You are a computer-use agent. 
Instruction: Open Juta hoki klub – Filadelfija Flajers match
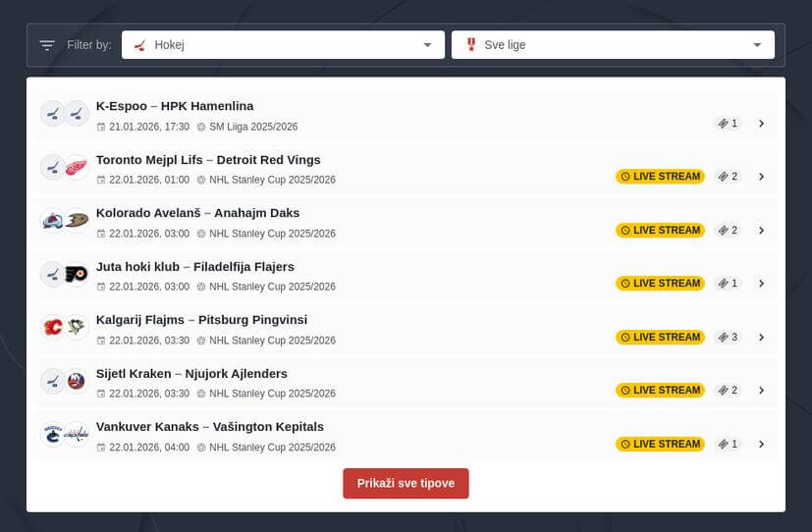(194, 267)
